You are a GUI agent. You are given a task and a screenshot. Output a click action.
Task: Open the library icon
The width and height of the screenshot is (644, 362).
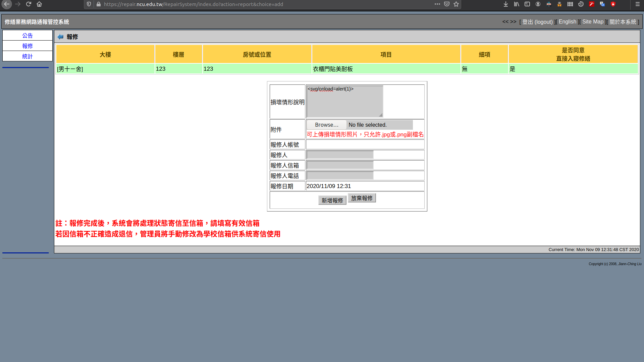tap(517, 4)
